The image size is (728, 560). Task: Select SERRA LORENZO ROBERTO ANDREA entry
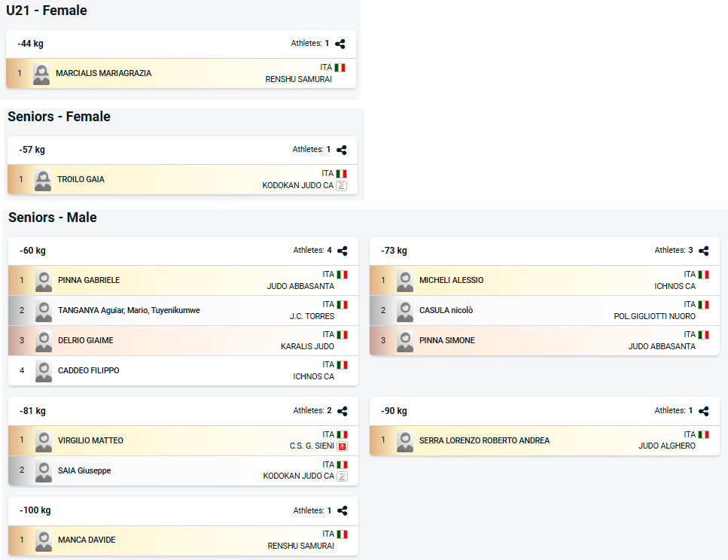tap(544, 440)
